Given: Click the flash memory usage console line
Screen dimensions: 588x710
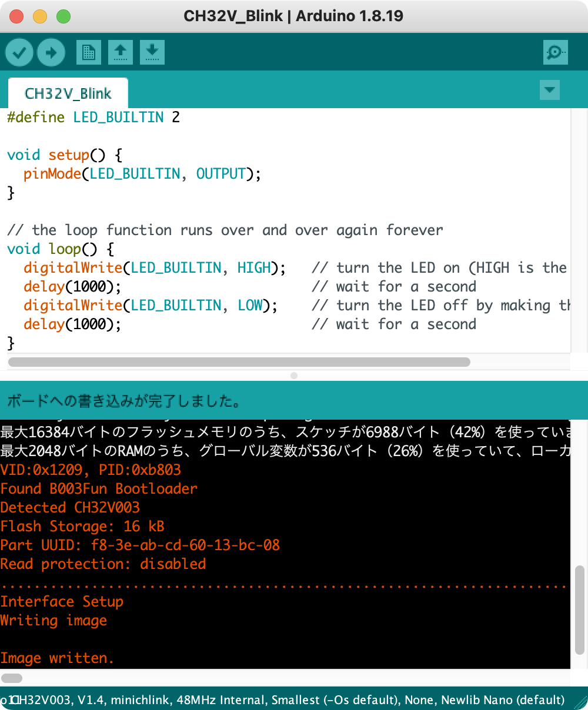Looking at the screenshot, I should 285,432.
